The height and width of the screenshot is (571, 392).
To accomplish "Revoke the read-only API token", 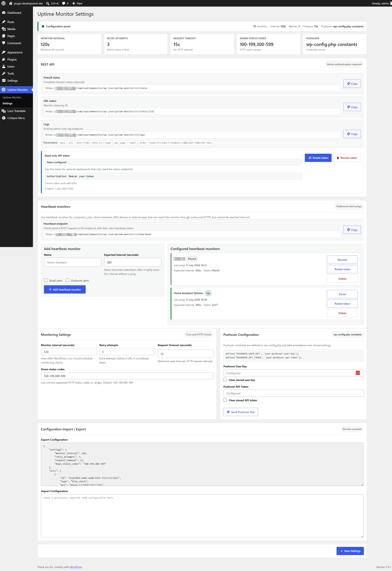I will point(347,158).
